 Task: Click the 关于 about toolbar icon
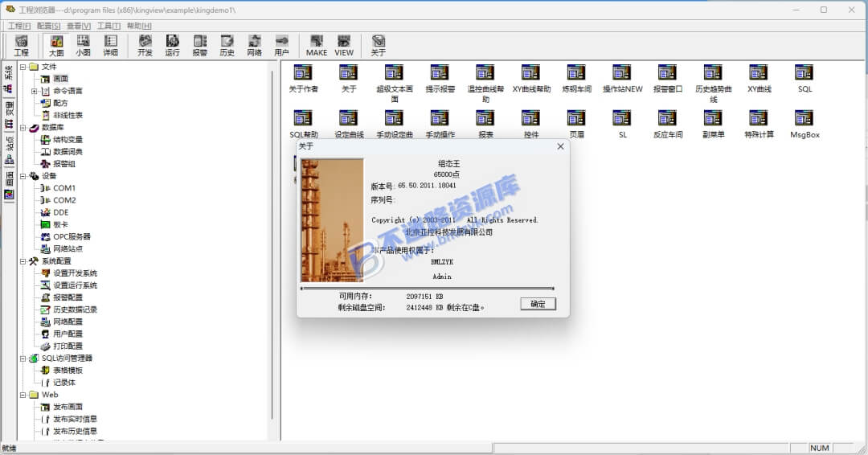tap(378, 45)
